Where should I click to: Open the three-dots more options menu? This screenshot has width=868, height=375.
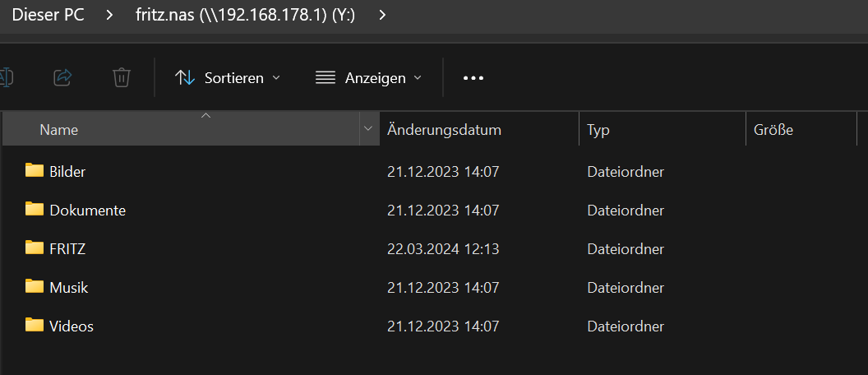tap(473, 78)
